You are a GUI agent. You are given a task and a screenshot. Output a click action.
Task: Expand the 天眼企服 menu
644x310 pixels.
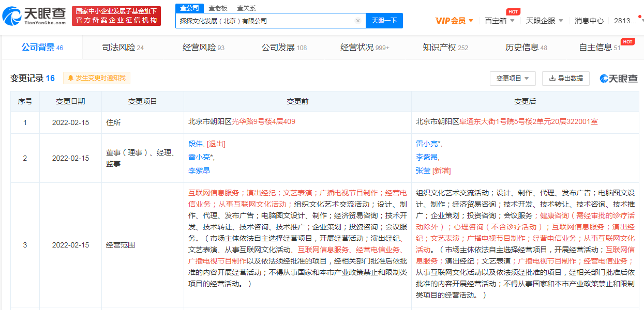tap(544, 21)
